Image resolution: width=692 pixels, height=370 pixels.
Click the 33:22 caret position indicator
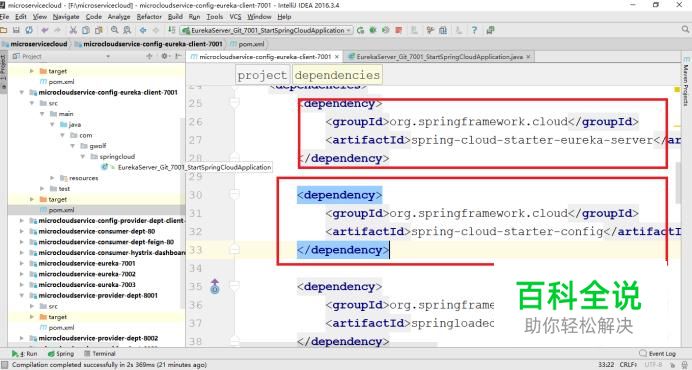pyautogui.click(x=606, y=365)
